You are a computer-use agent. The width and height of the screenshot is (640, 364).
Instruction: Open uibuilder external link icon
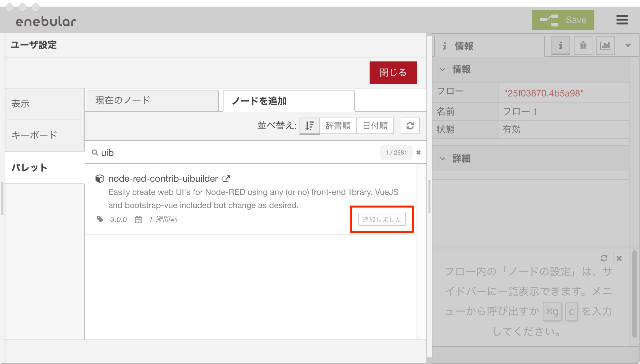tap(226, 179)
